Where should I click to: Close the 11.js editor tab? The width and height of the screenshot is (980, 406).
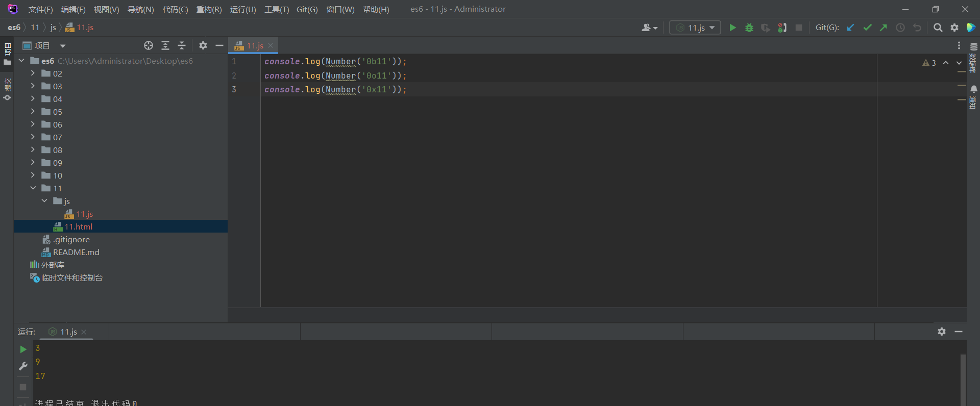click(271, 45)
